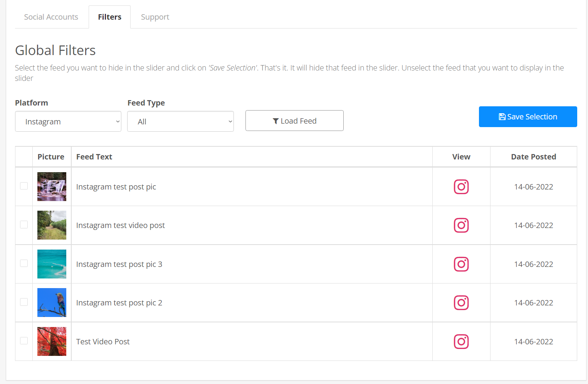Viewport: 588px width, 384px height.
Task: Enable checkbox beside 'Instagram test post pic 2'
Action: 24,302
